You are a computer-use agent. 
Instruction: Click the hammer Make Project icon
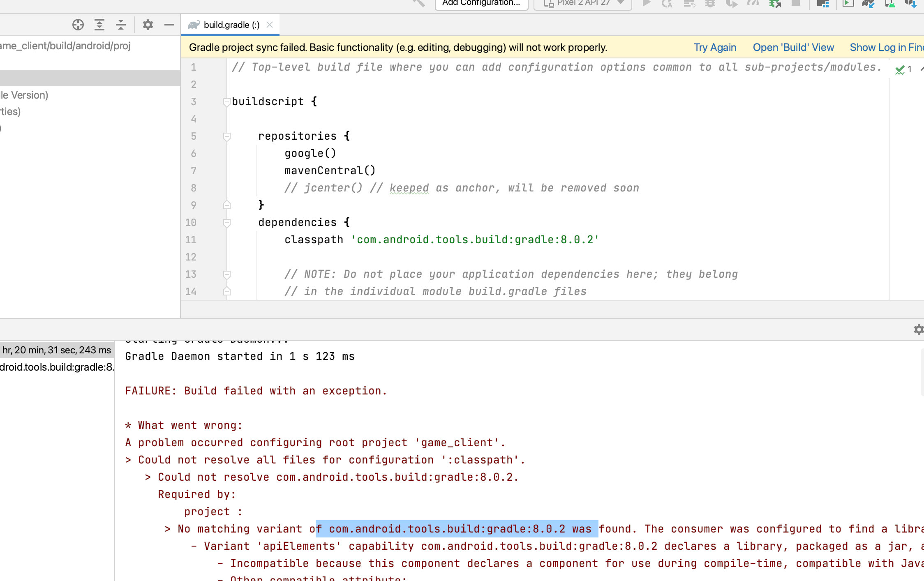point(418,3)
